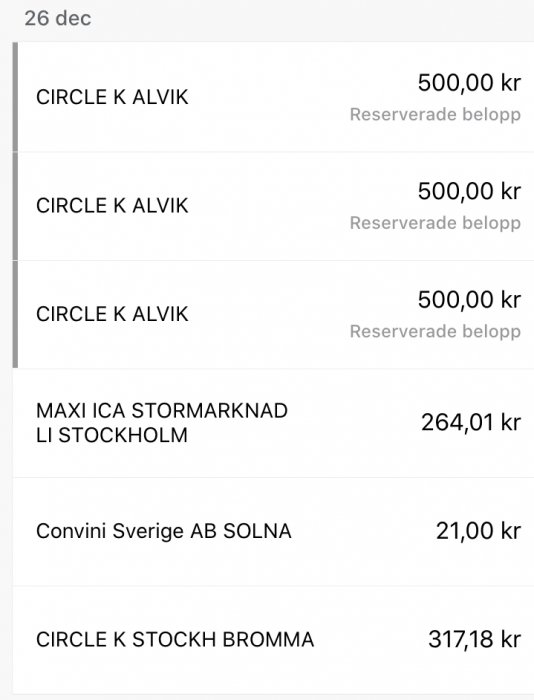Image resolution: width=534 pixels, height=700 pixels.
Task: Open the third CIRCLE K ALVIK transaction
Action: 273,314
